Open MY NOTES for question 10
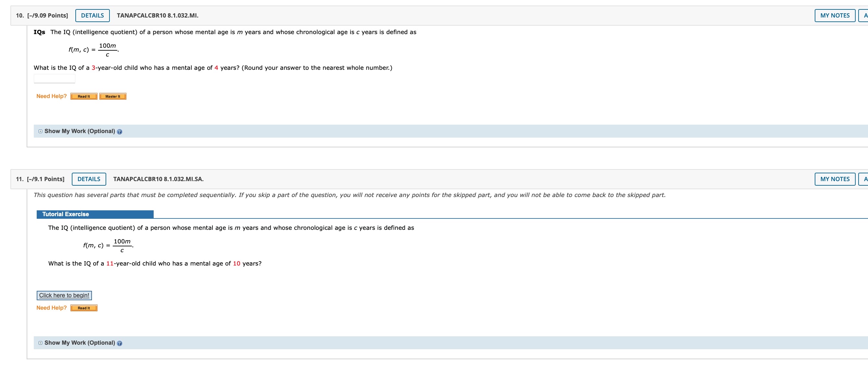The image size is (868, 383). coord(835,16)
